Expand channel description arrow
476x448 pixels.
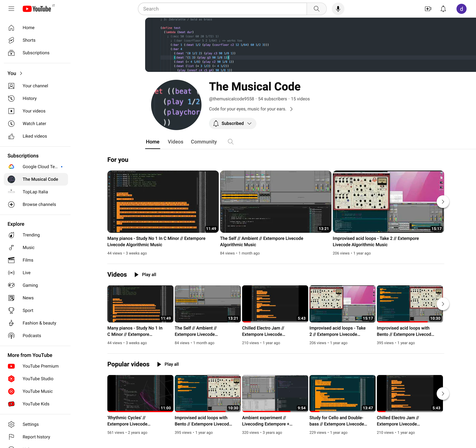point(291,109)
